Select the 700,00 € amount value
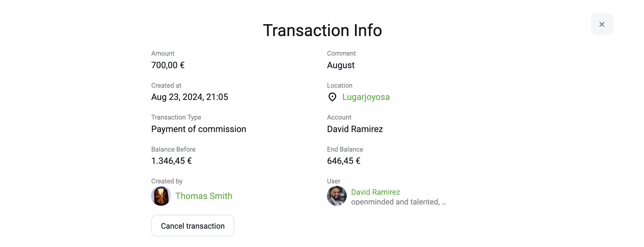This screenshot has width=644, height=247. [168, 65]
